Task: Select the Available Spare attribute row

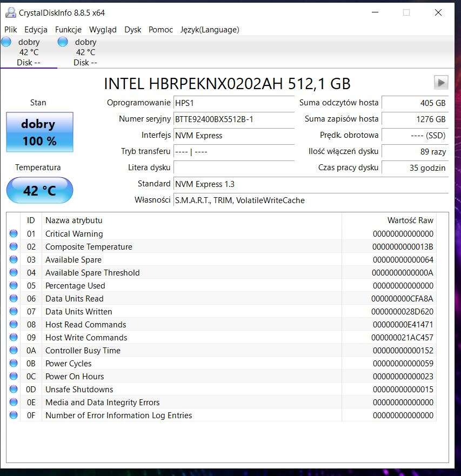Action: pos(74,260)
